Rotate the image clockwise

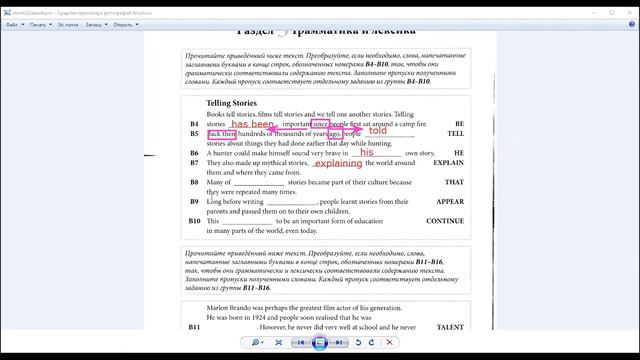pyautogui.click(x=371, y=342)
